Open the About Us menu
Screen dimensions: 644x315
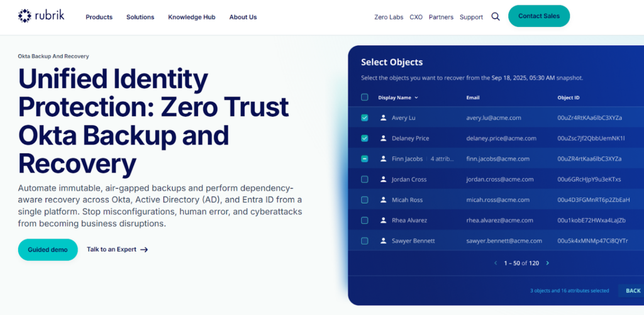pos(243,17)
